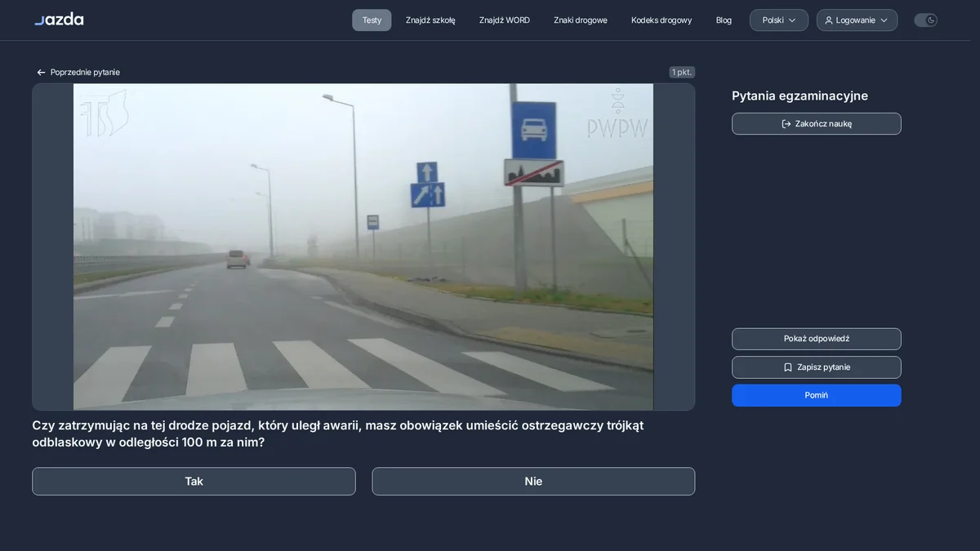Toggle the dark mode switch
The width and height of the screenshot is (980, 551).
(925, 20)
